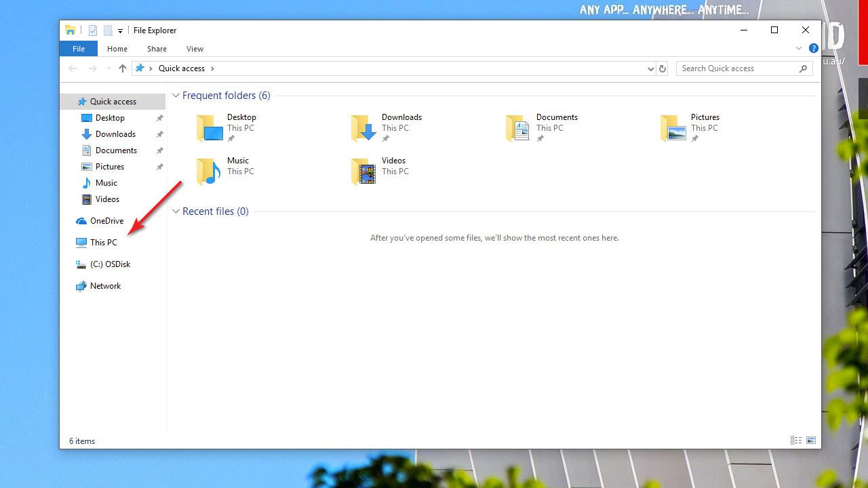This screenshot has width=868, height=488.
Task: Select This PC in navigation pane
Action: click(x=103, y=243)
